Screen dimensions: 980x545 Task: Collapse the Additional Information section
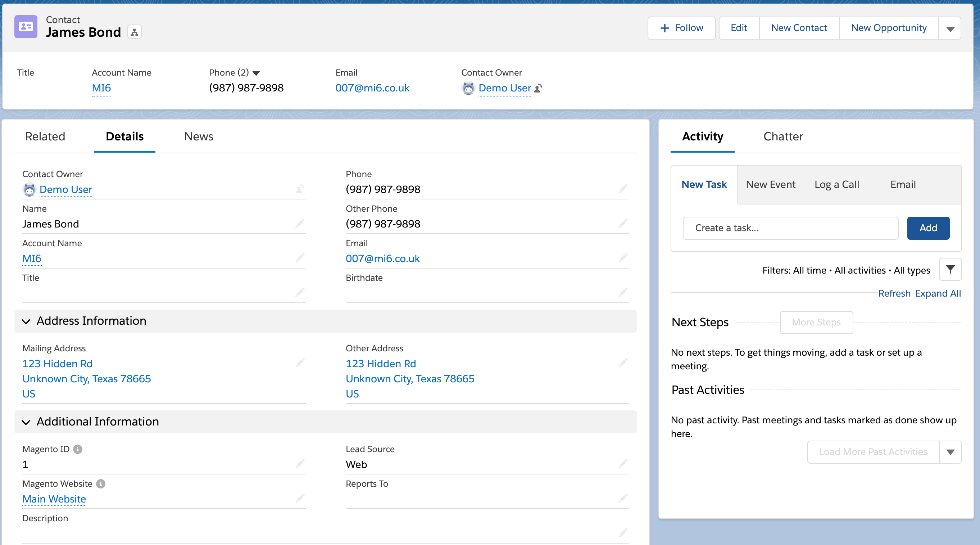26,422
